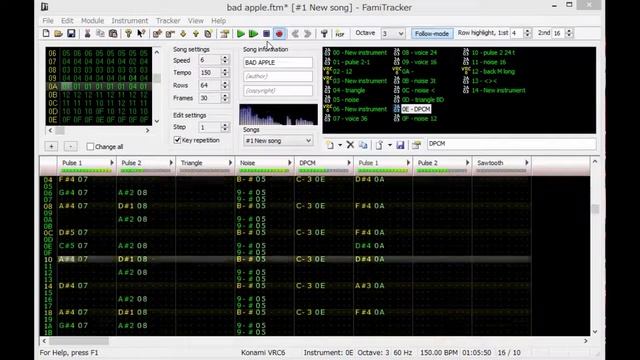Move frame up with the up arrow icon

tap(196, 33)
